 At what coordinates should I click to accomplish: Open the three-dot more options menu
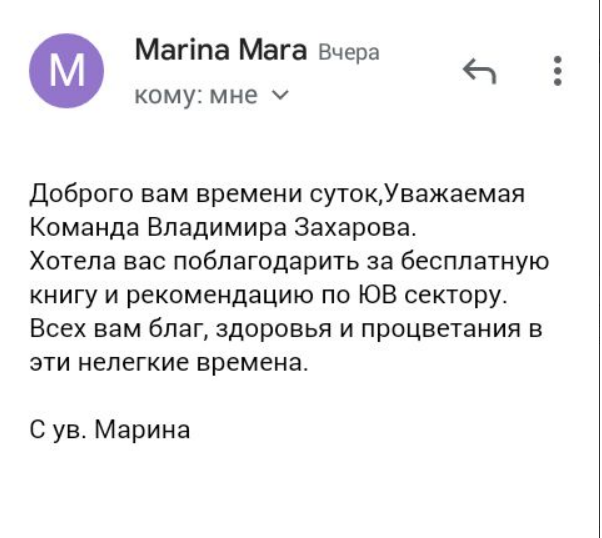pos(557,71)
